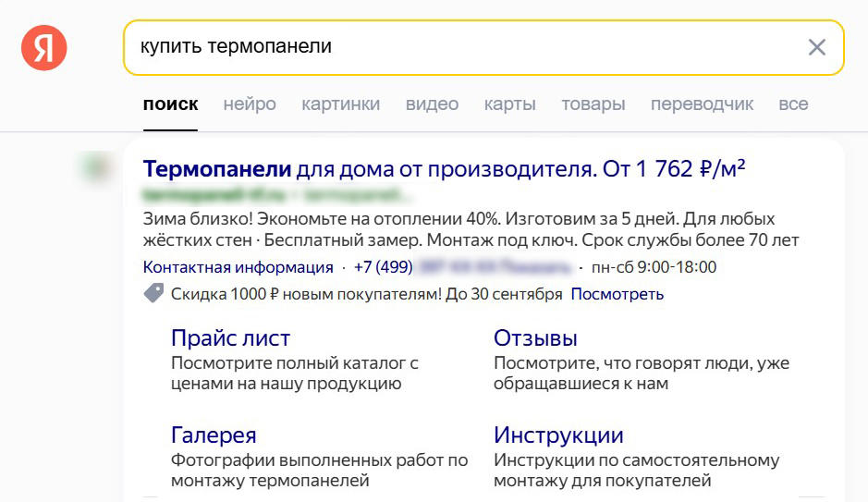Click 'Посмотреть' next to the discount offer

pyautogui.click(x=617, y=295)
